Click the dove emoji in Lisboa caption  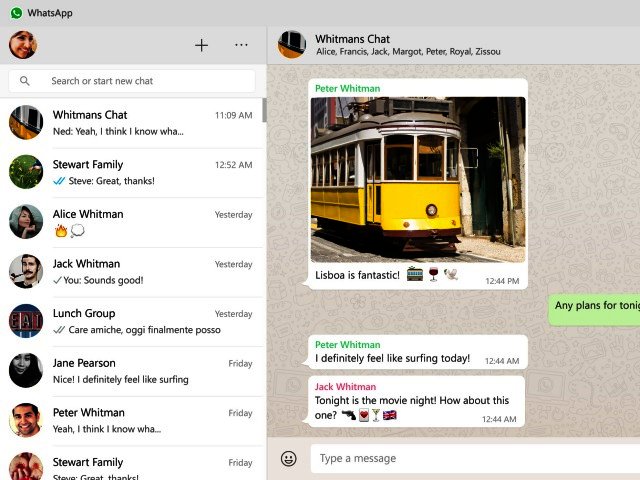tap(451, 274)
